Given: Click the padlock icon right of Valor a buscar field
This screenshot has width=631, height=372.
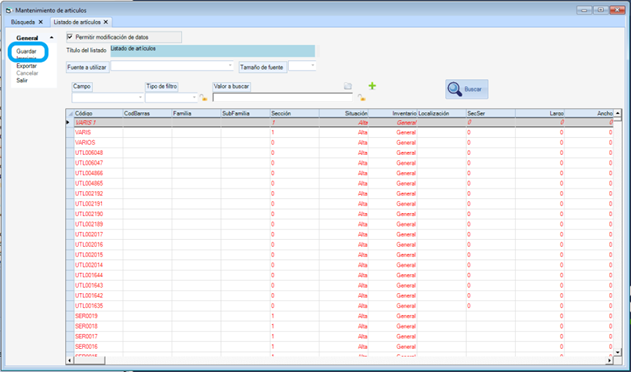Looking at the screenshot, I should 361,97.
